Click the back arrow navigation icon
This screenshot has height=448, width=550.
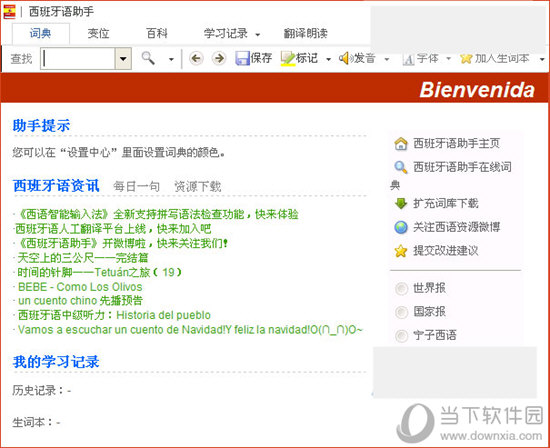[196, 58]
